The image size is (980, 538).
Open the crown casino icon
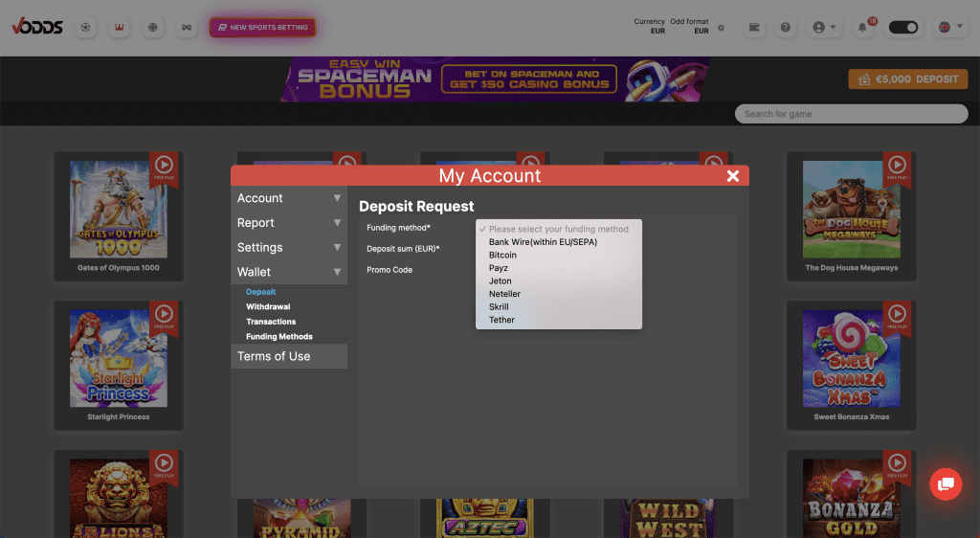[120, 28]
